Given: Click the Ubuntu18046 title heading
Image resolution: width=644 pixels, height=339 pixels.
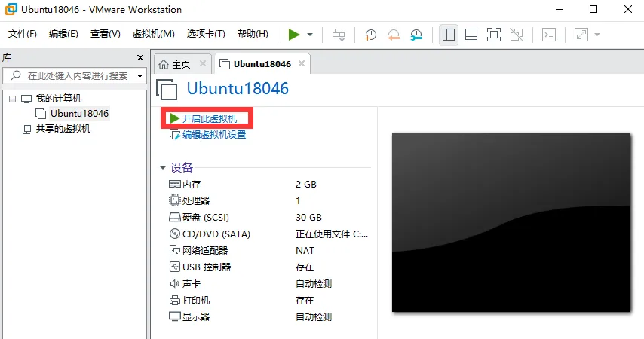Looking at the screenshot, I should tap(238, 89).
